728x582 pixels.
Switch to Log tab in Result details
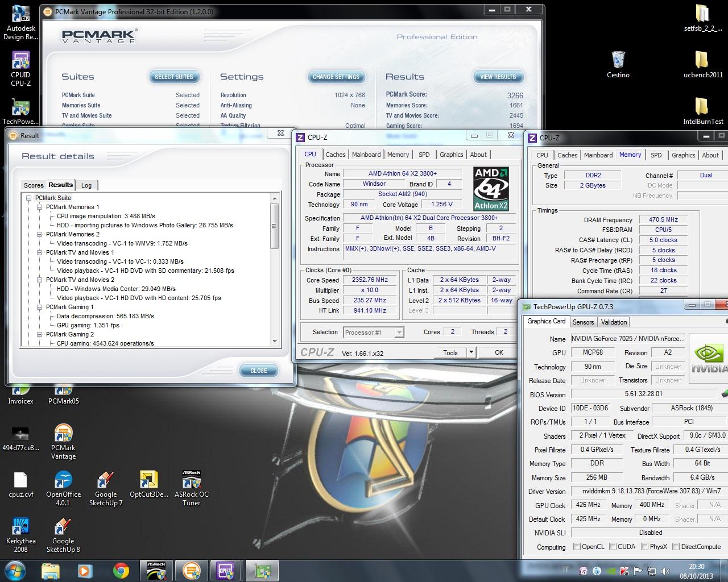point(86,185)
